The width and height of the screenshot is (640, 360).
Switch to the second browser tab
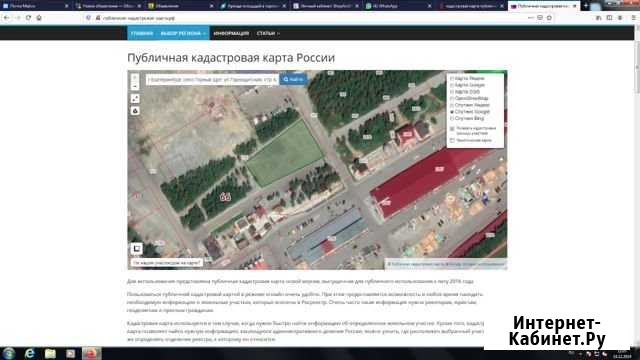[x=108, y=6]
